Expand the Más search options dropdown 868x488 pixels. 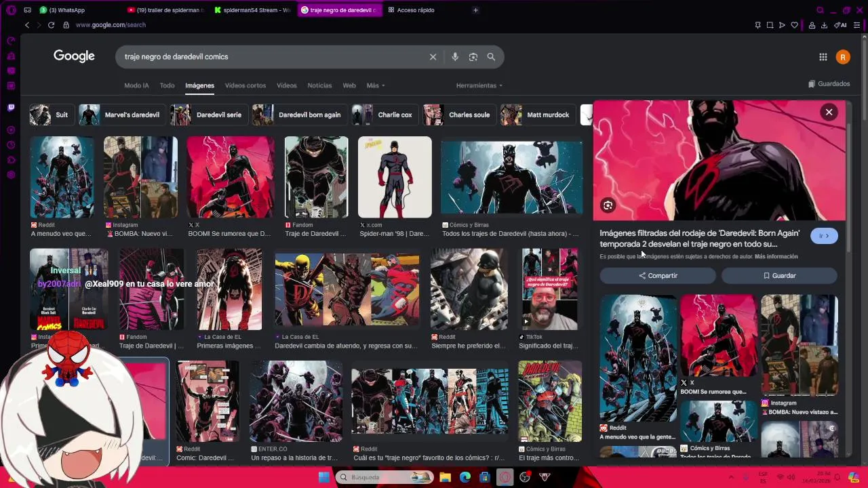[x=376, y=85]
